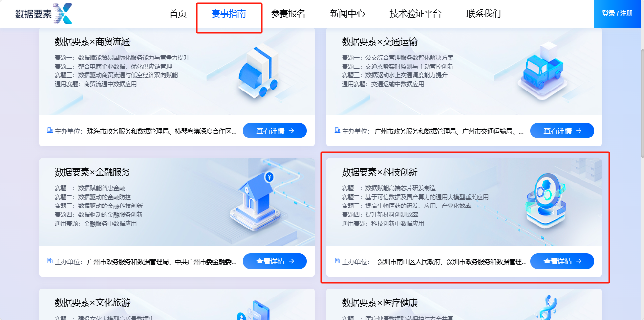
Task: Open the 首页 navigation tab
Action: (x=178, y=14)
